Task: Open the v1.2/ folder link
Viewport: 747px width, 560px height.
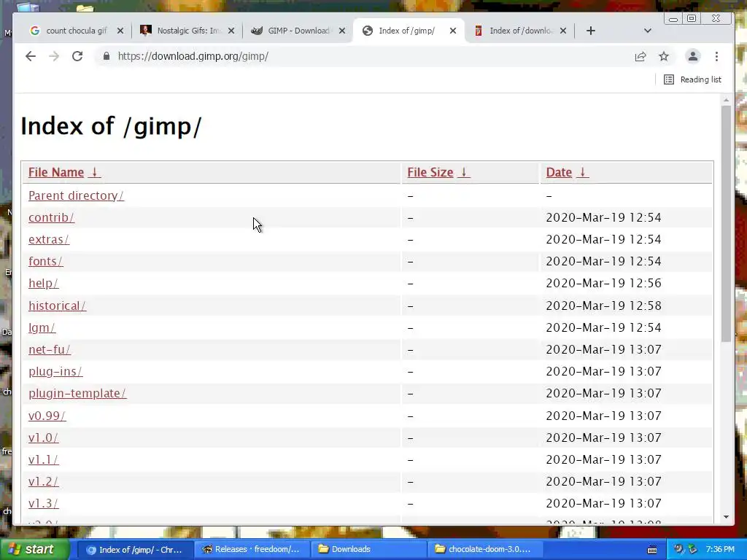Action: pyautogui.click(x=43, y=481)
